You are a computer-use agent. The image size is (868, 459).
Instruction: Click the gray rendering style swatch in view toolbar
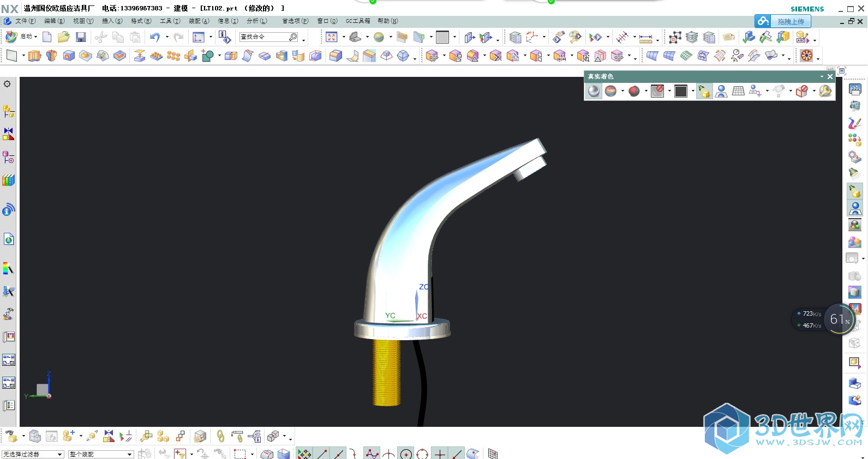click(x=442, y=37)
